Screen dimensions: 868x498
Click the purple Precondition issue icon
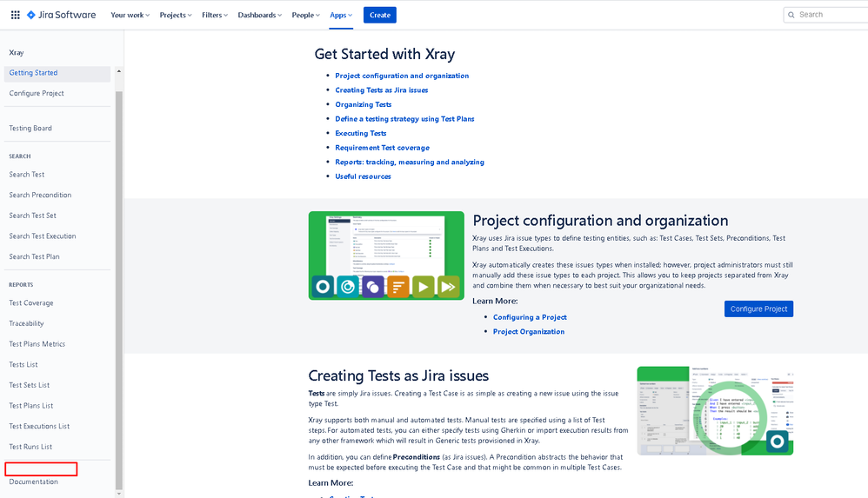point(372,287)
